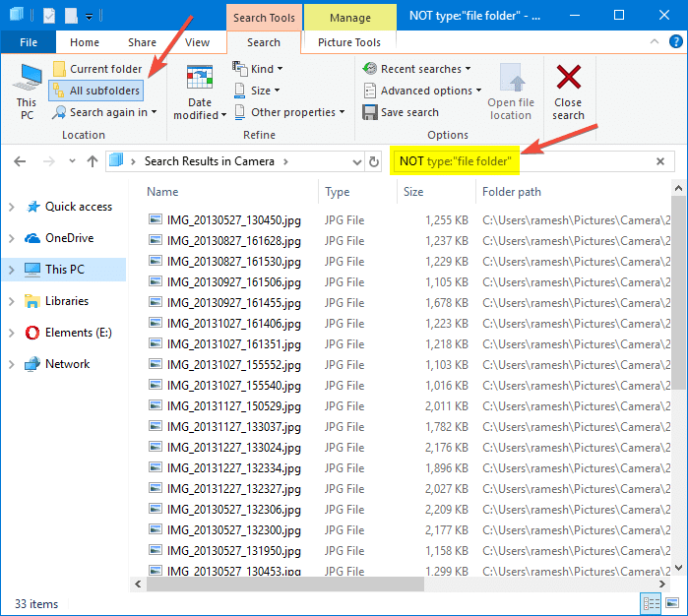Switch to the View ribbon tab

point(197,42)
